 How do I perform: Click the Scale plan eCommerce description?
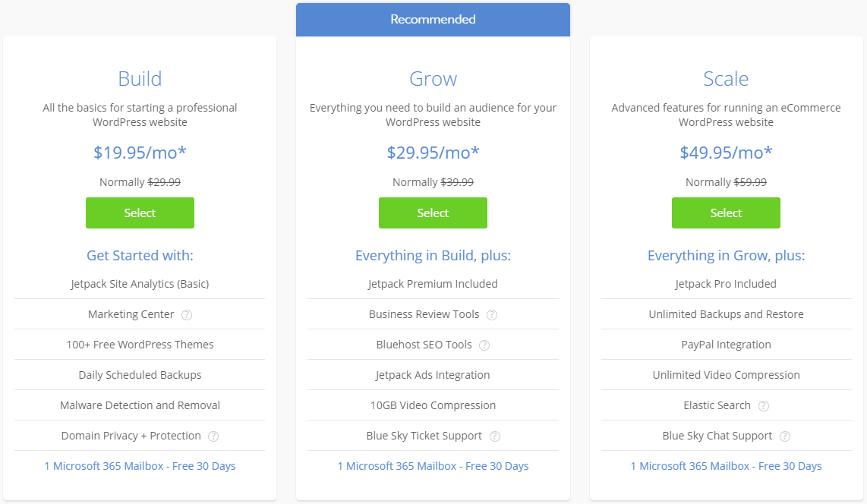pyautogui.click(x=726, y=115)
